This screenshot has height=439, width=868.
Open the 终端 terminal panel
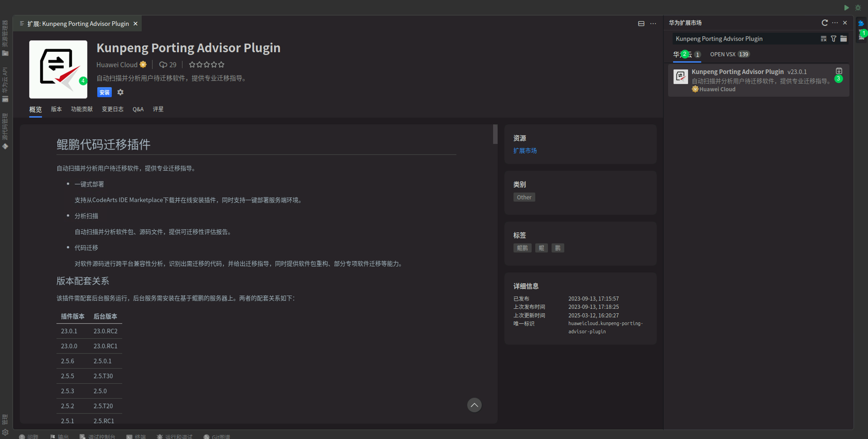click(136, 436)
